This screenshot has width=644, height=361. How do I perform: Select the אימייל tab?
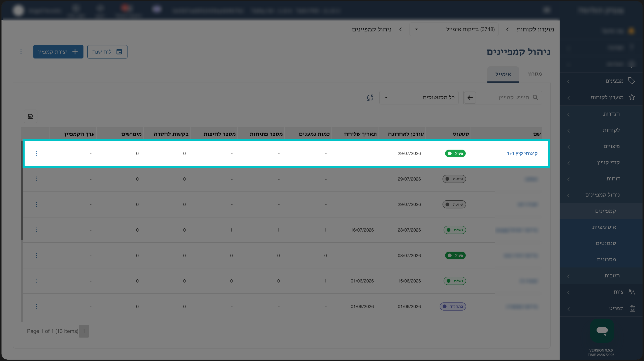(503, 74)
